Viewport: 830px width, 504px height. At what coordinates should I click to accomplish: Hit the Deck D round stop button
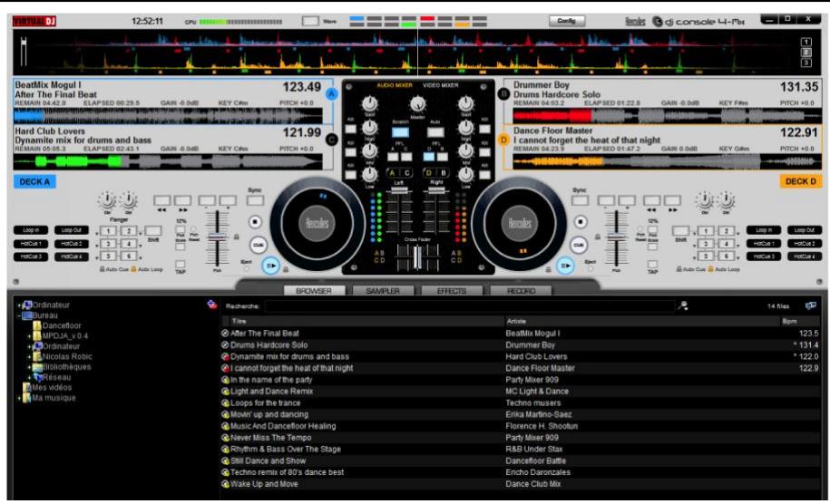pyautogui.click(x=581, y=221)
